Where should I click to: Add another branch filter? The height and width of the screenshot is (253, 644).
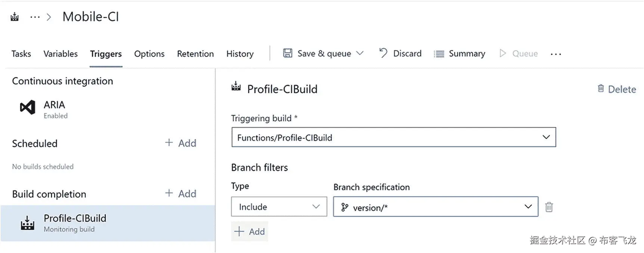coord(249,231)
